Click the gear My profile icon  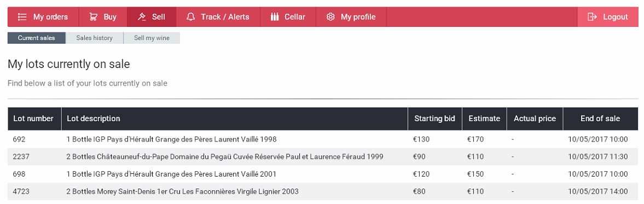coord(330,17)
